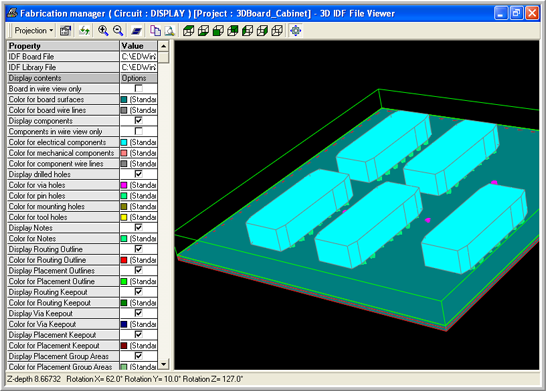Pick color swatch for mechanical components

pyautogui.click(x=124, y=153)
